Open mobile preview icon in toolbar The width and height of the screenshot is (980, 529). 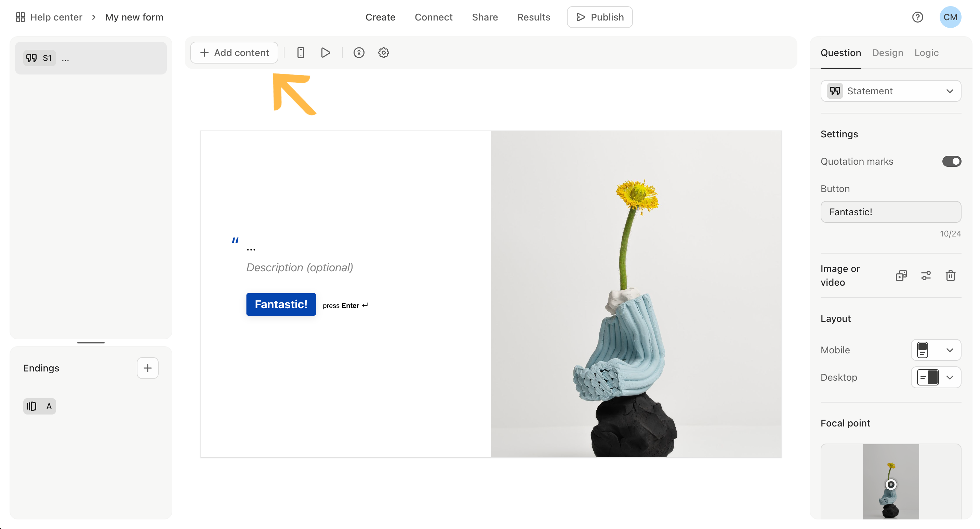click(301, 53)
